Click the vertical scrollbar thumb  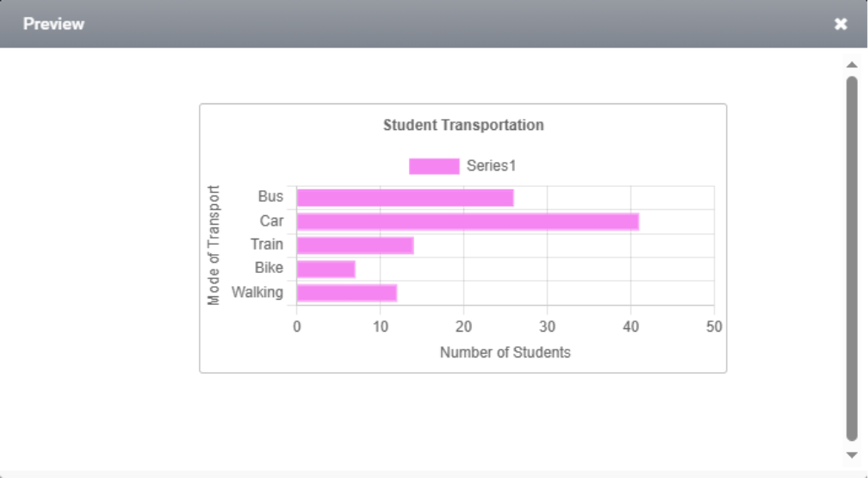[852, 258]
